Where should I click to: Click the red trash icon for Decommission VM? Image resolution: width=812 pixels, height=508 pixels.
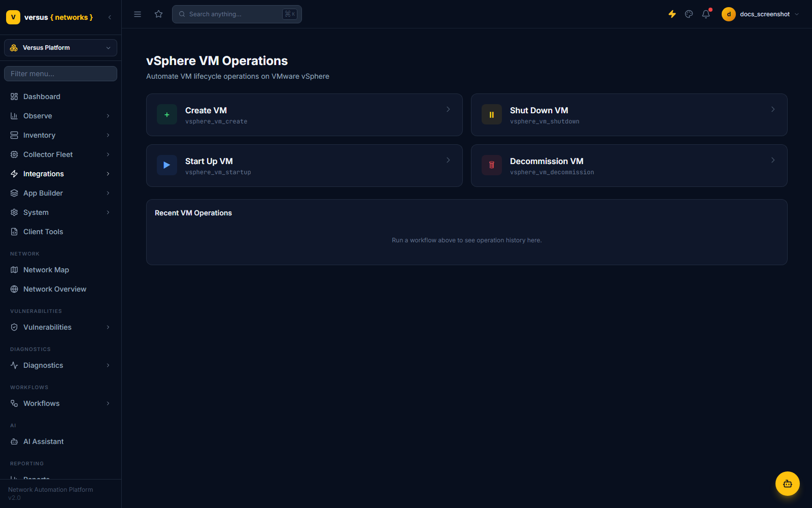tap(492, 165)
